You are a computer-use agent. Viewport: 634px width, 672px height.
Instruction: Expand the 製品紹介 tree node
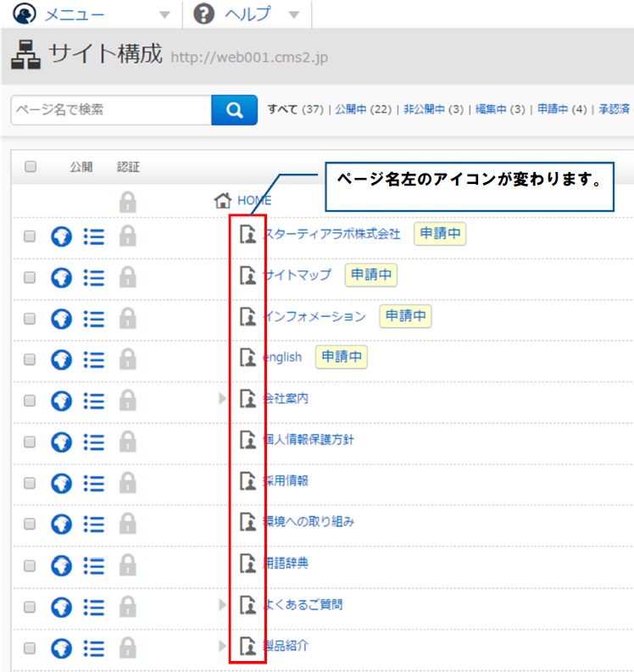[x=221, y=646]
